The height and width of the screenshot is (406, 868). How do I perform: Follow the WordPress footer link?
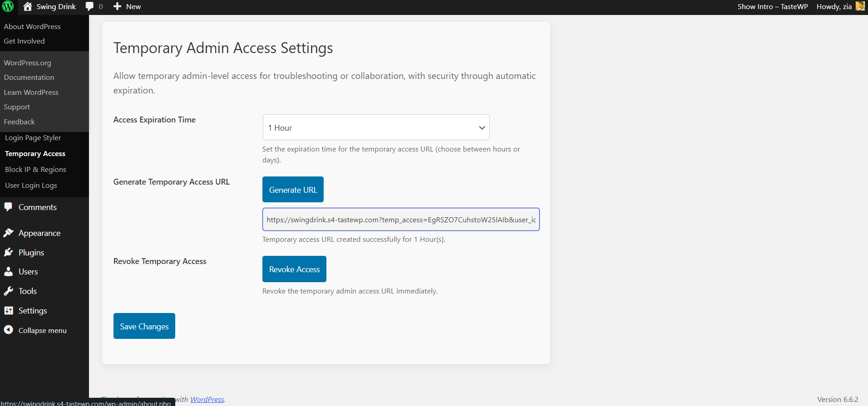pos(207,399)
